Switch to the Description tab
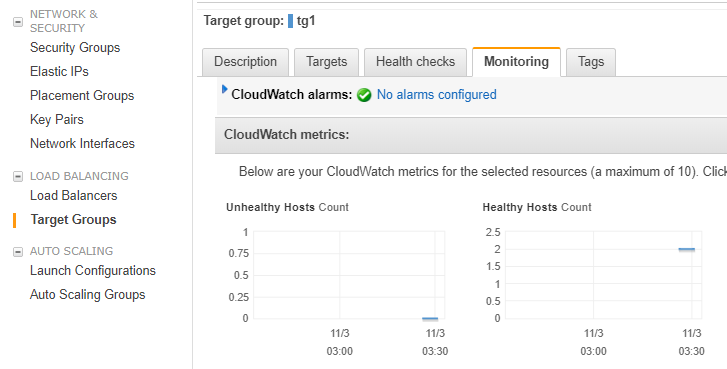This screenshot has height=369, width=727. [245, 62]
